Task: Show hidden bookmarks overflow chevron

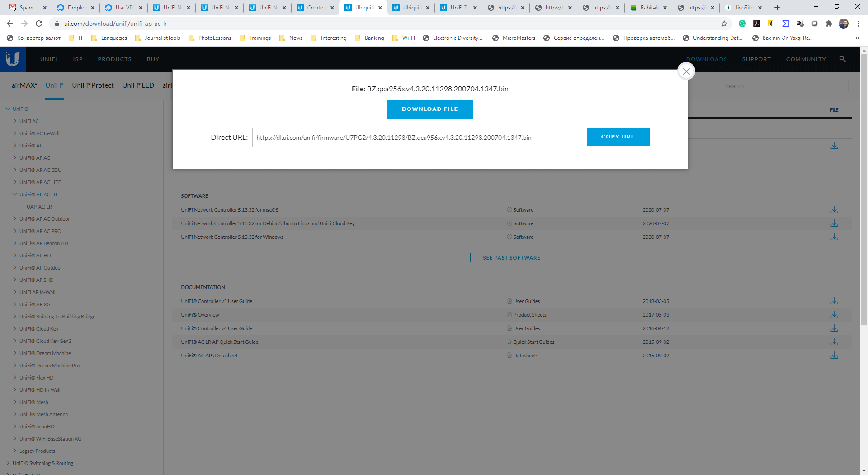Action: (857, 38)
